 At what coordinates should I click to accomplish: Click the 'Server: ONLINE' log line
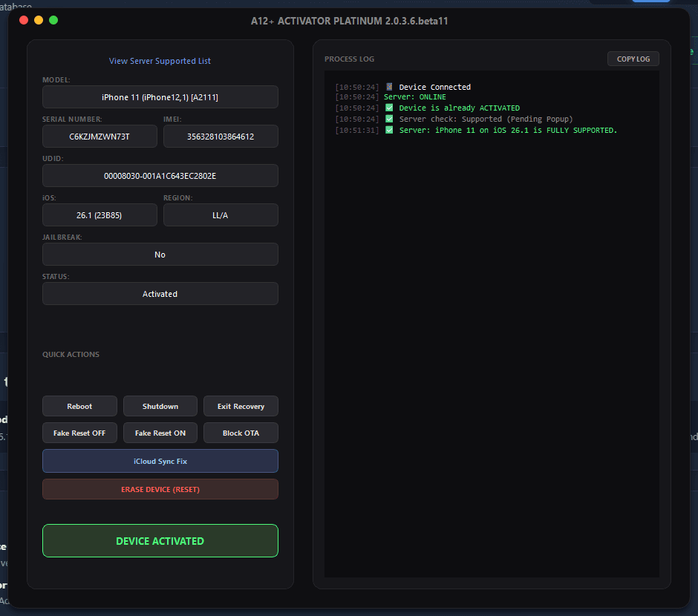(414, 97)
